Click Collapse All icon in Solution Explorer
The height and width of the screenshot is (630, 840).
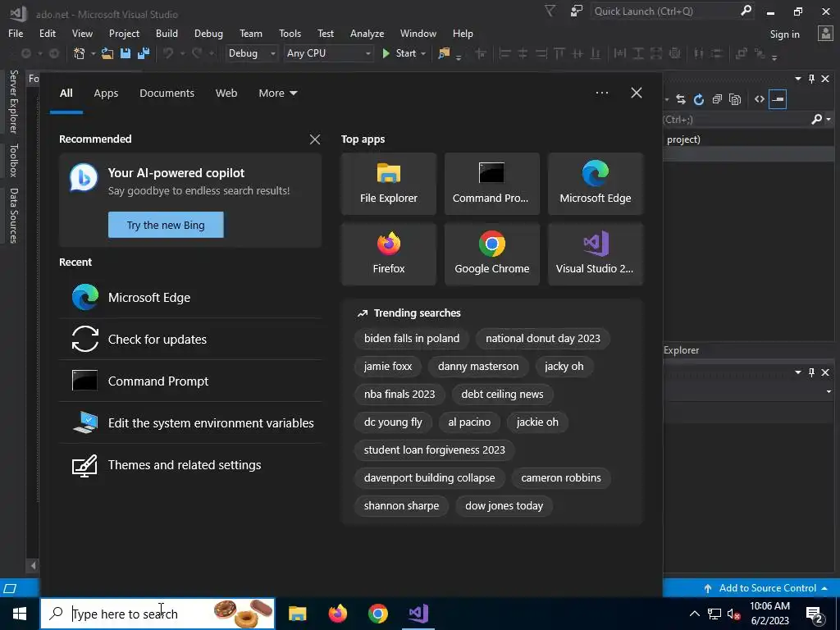(x=717, y=99)
